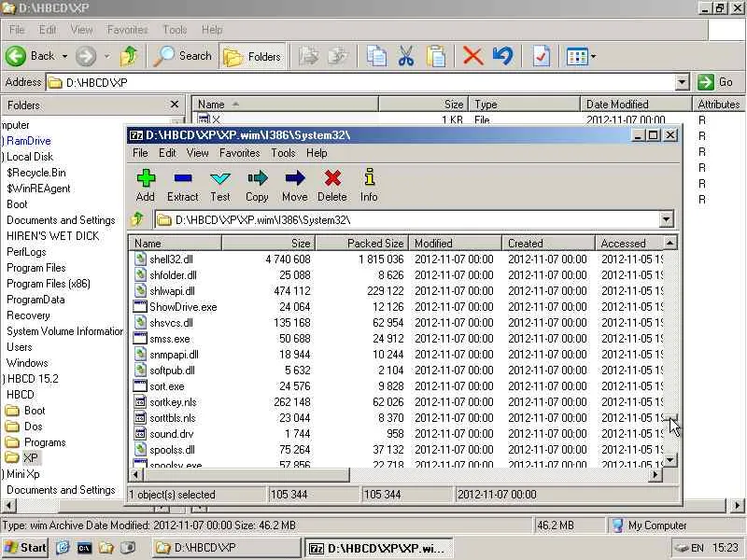Open the Favorites menu in 7-Zip

tap(240, 153)
